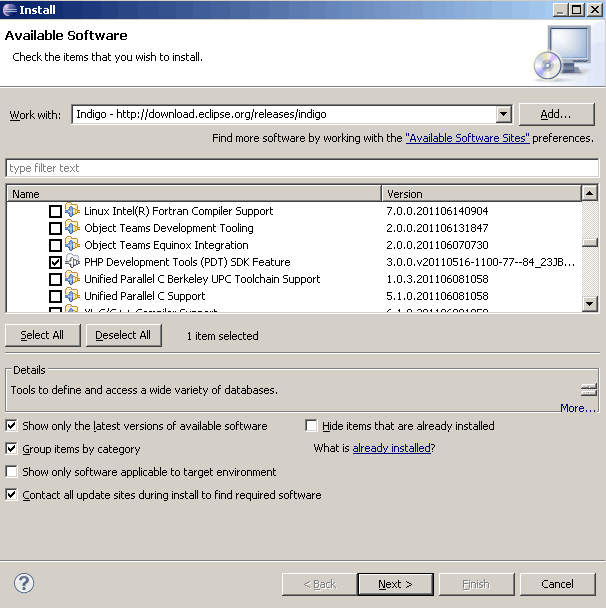Click the Linux Intel Fortran Compiler Support feature icon
Viewport: 606px width, 608px height.
pos(72,211)
